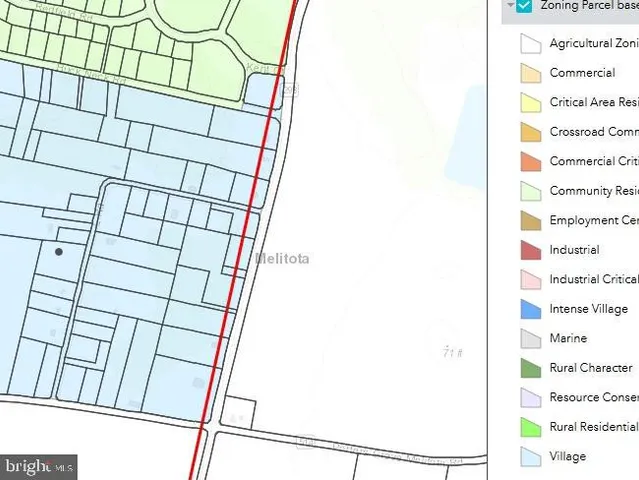Click the dark point marker on the map
The height and width of the screenshot is (480, 639).
tap(59, 252)
